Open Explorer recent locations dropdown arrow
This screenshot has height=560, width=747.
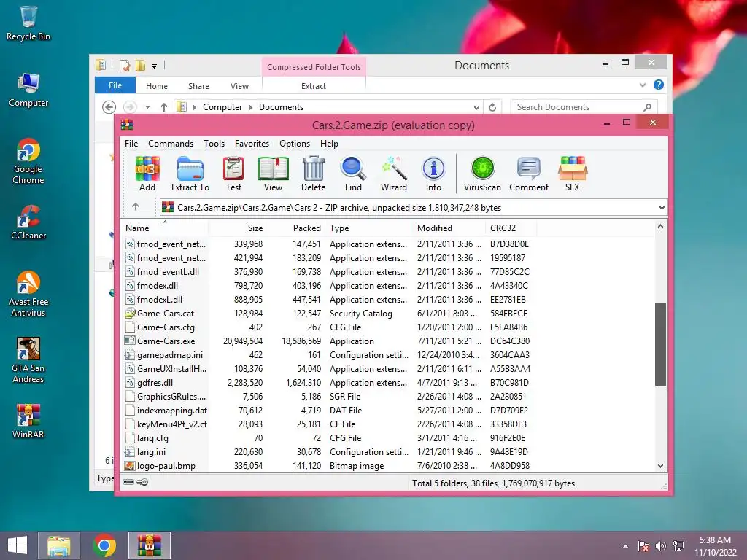pyautogui.click(x=147, y=107)
